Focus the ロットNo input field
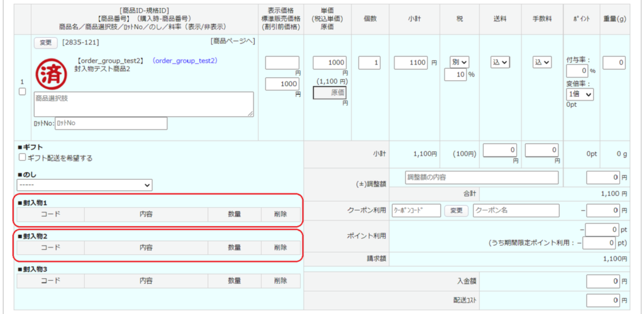Image resolution: width=644 pixels, height=314 pixels. point(111,123)
